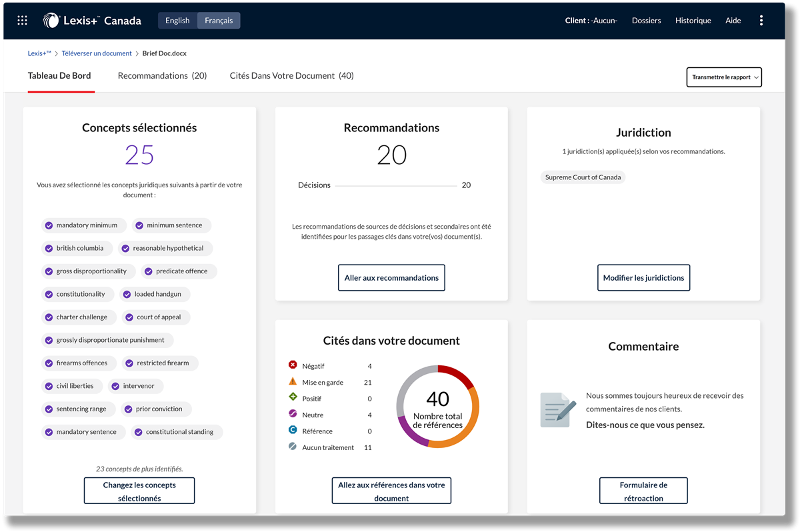Viewport: 800px width, 532px height.
Task: Click the Téléverser un document breadcrumb link
Action: [x=97, y=53]
